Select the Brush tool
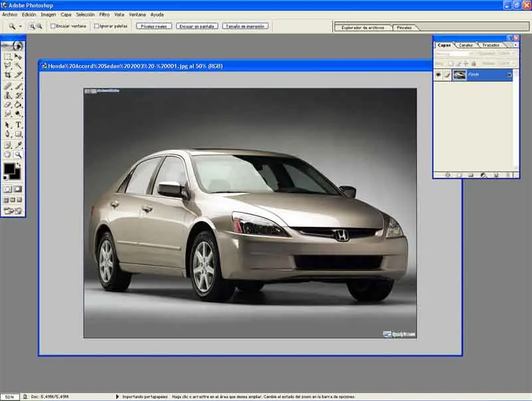The height and width of the screenshot is (401, 532). [19, 86]
